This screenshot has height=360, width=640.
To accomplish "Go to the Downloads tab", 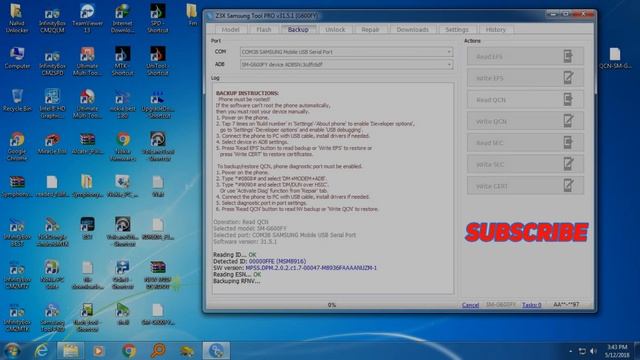I will coord(412,29).
